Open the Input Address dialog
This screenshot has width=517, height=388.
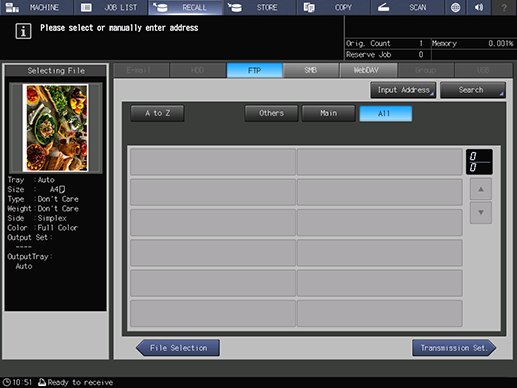point(403,90)
